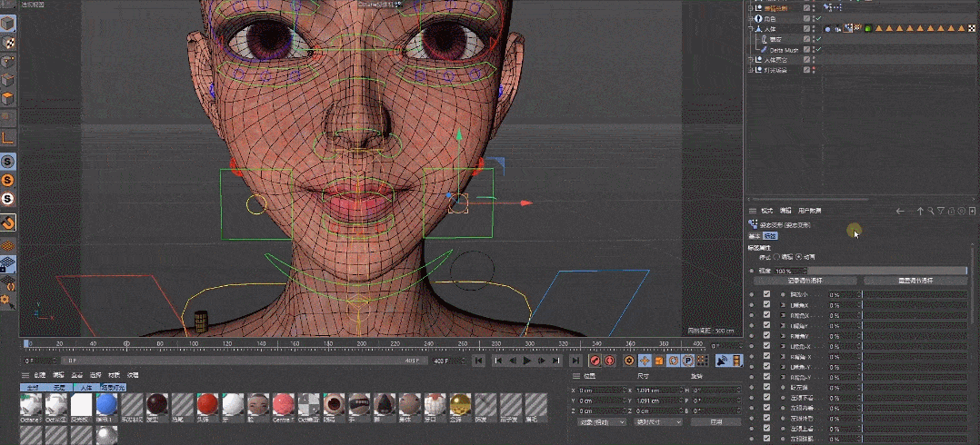980x445 pixels.
Task: Click the red record keyframe button
Action: coord(595,361)
